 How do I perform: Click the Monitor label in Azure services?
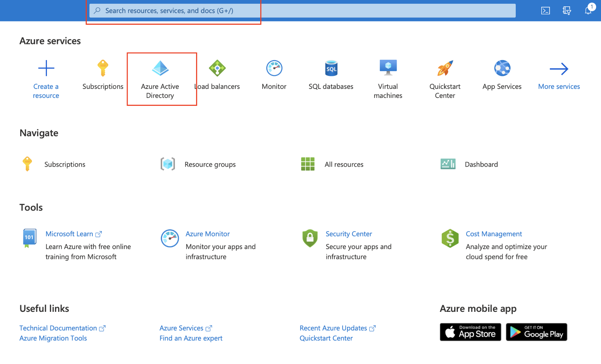(274, 87)
